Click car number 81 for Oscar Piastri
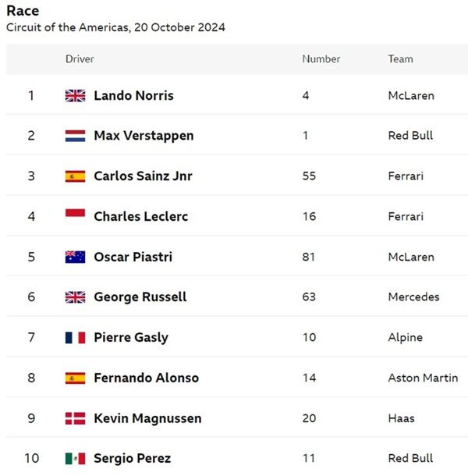Image resolution: width=468 pixels, height=476 pixels. coord(308,257)
